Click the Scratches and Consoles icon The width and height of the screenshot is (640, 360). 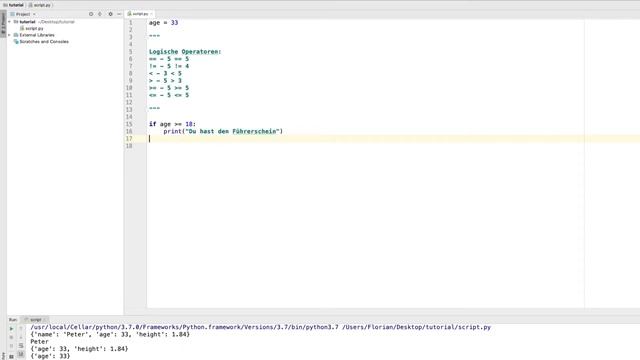16,42
